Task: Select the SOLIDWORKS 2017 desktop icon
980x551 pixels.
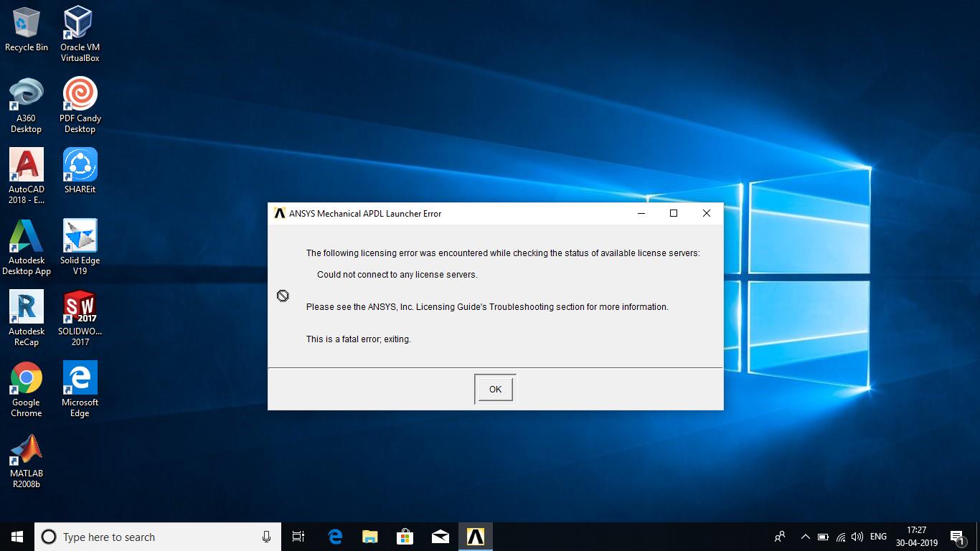Action: click(x=80, y=319)
